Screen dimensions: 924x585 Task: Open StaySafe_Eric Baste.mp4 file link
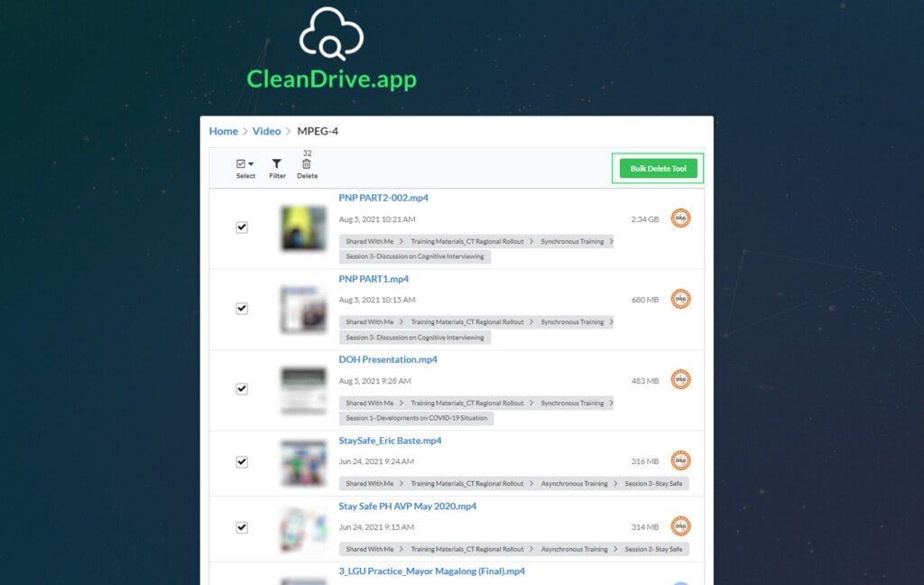tap(390, 441)
